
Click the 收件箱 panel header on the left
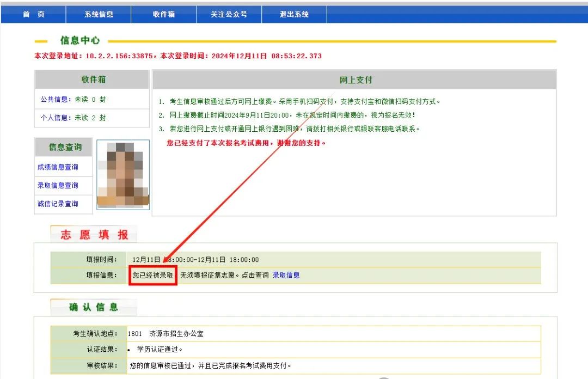point(92,80)
